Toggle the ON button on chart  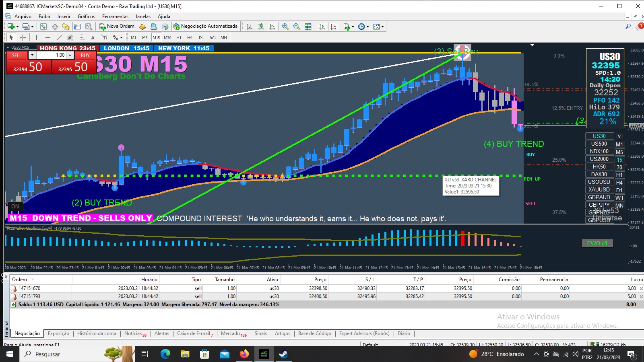[x=15, y=206]
